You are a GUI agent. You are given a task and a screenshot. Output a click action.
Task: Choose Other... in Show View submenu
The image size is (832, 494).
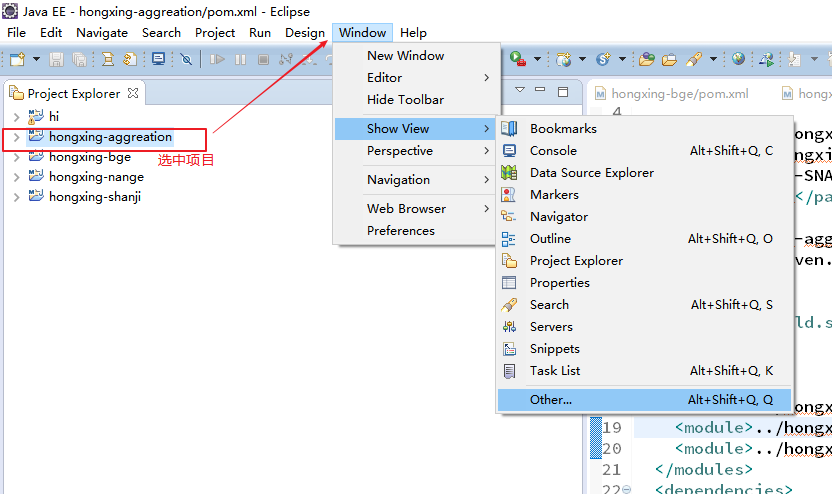(644, 400)
